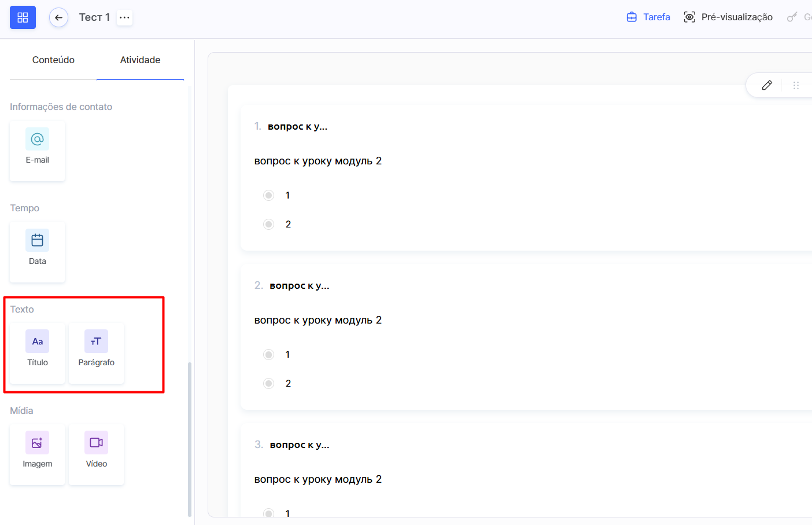Add an E-mail field element
The image size is (812, 525).
pos(38,150)
